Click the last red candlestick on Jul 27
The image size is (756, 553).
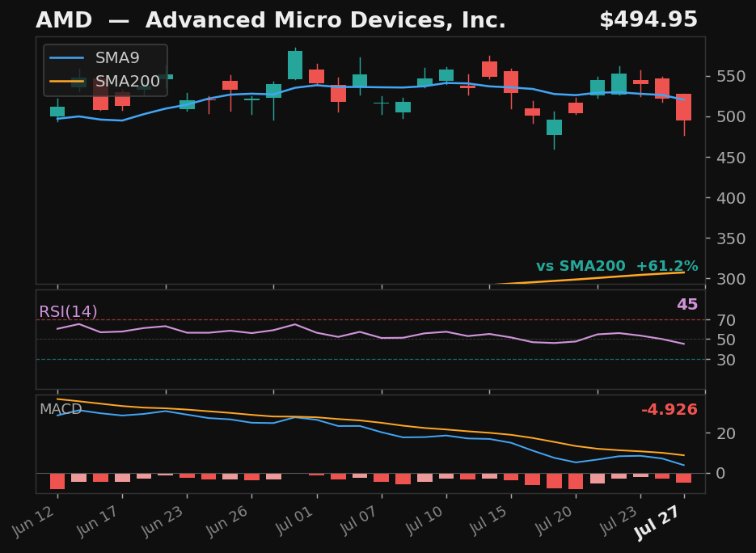pyautogui.click(x=684, y=107)
